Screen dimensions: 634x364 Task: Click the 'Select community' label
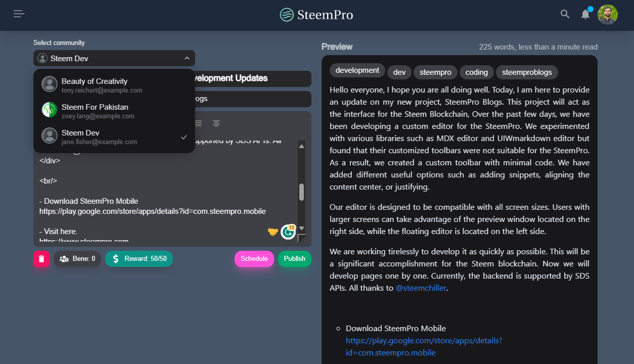tap(59, 43)
